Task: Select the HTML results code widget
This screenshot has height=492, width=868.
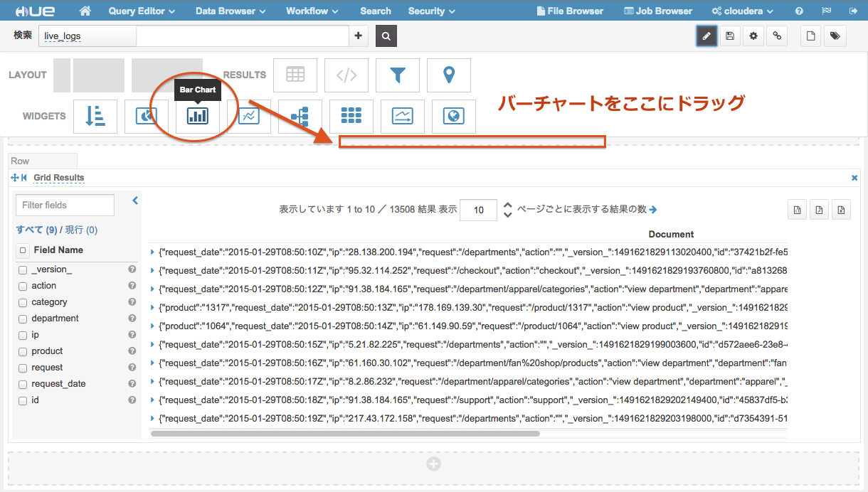Action: (x=346, y=75)
